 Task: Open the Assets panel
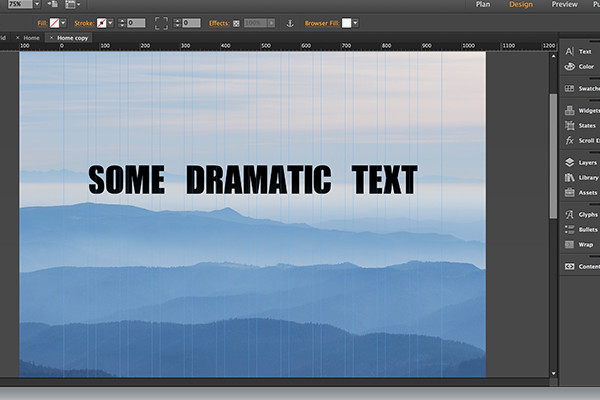(581, 193)
